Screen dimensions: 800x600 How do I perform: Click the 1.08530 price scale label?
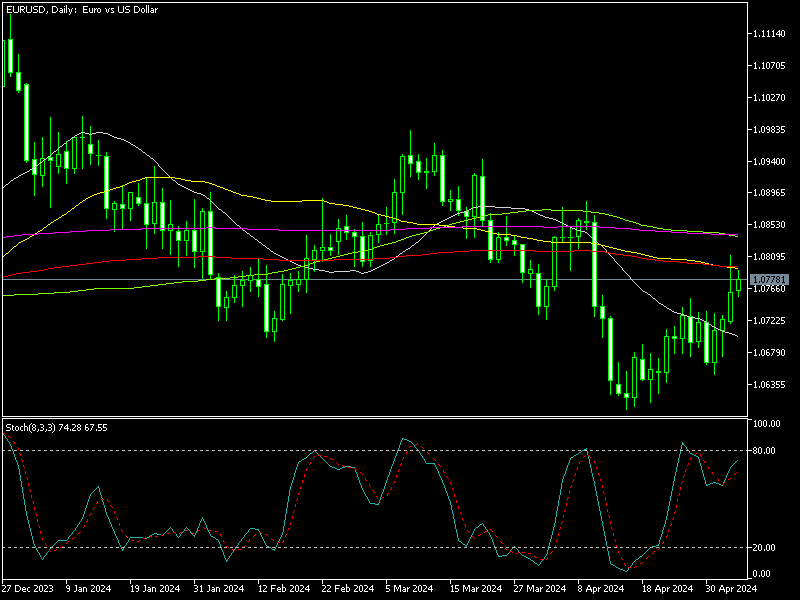point(770,225)
